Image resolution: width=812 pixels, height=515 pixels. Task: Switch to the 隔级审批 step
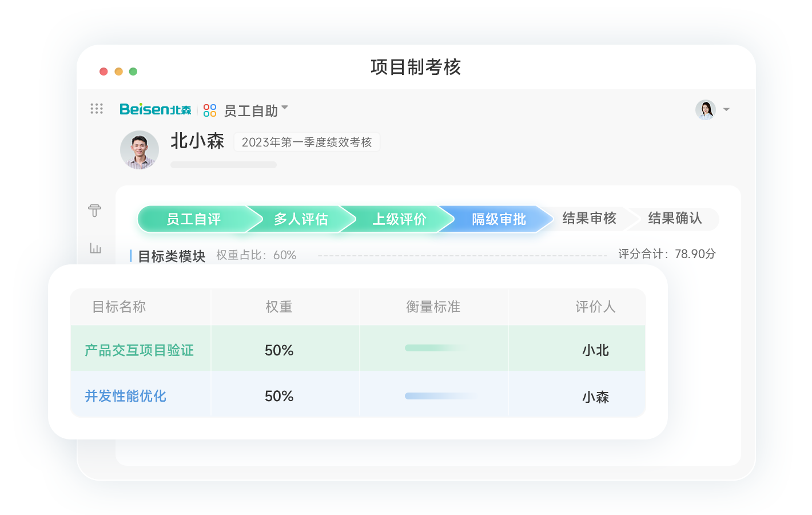499,219
